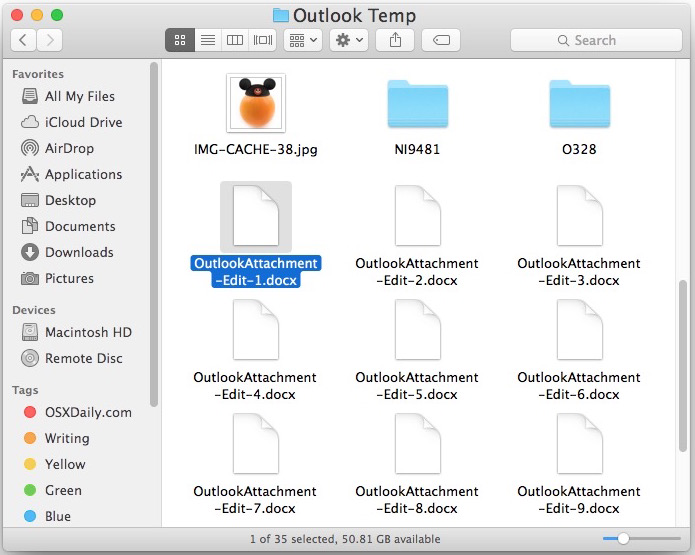The height and width of the screenshot is (555, 695).
Task: Switch to list view
Action: (208, 40)
